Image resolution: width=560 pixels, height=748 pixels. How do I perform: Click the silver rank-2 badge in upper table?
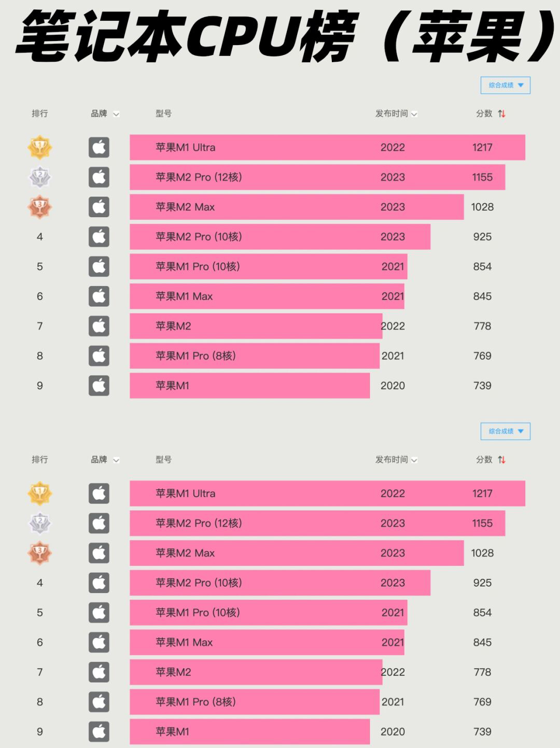pyautogui.click(x=39, y=177)
